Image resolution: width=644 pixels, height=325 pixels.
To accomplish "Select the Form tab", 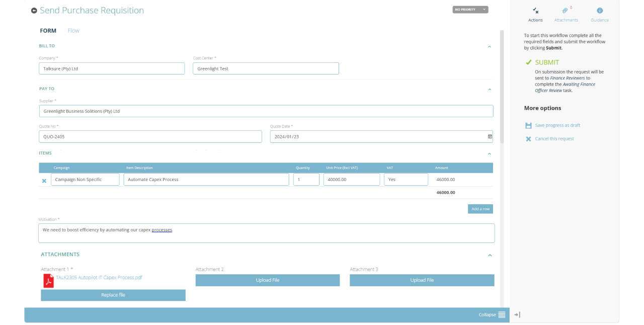I will pyautogui.click(x=48, y=31).
